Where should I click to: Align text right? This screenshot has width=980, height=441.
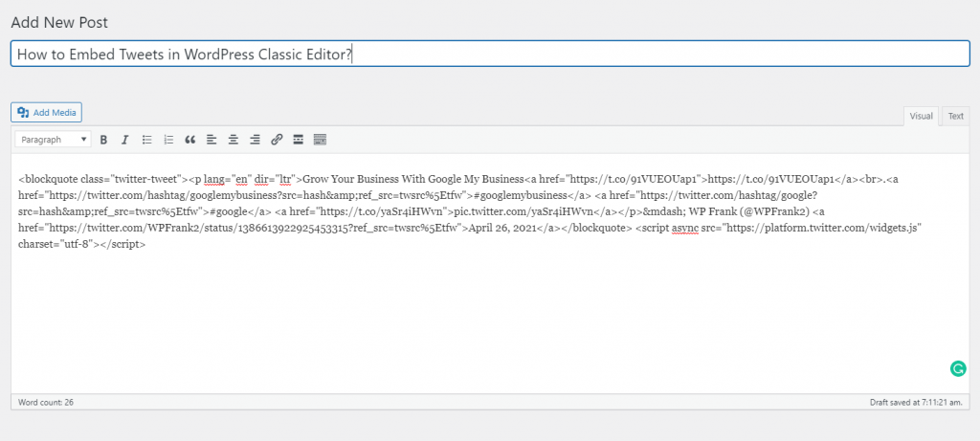point(255,140)
